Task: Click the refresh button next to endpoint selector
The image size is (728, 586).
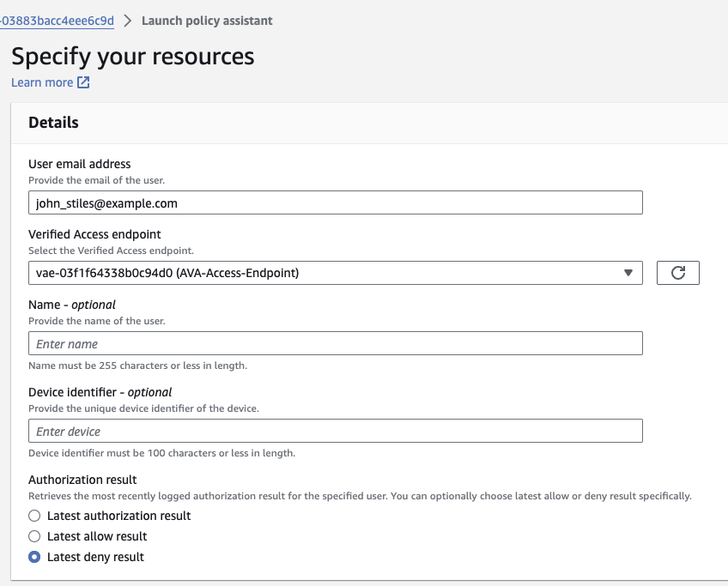Action: click(x=677, y=272)
